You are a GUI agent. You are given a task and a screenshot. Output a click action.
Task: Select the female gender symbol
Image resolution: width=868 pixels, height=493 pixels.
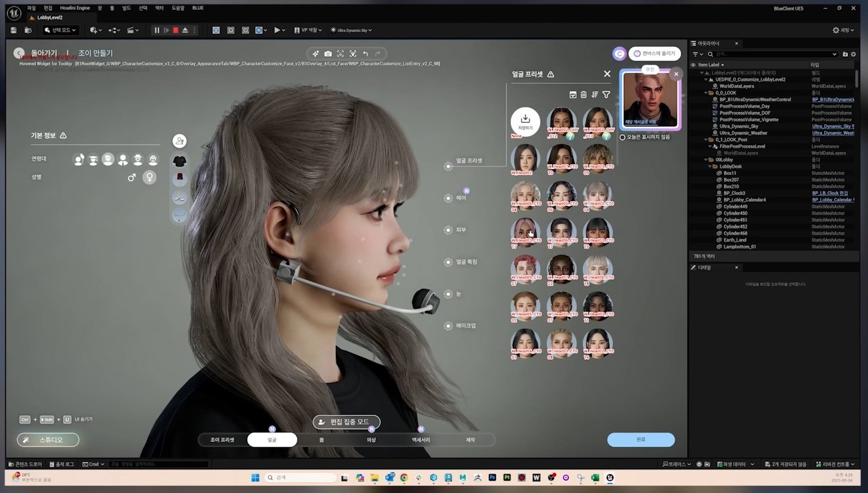click(149, 177)
